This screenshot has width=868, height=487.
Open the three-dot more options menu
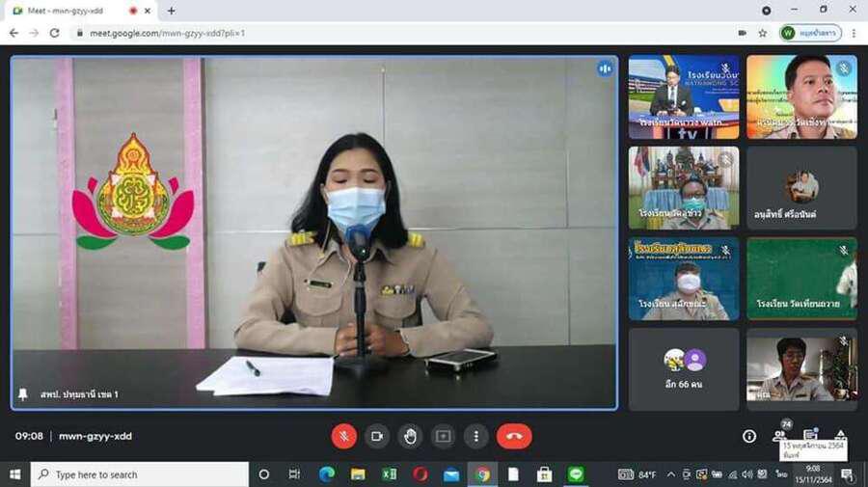(x=475, y=436)
